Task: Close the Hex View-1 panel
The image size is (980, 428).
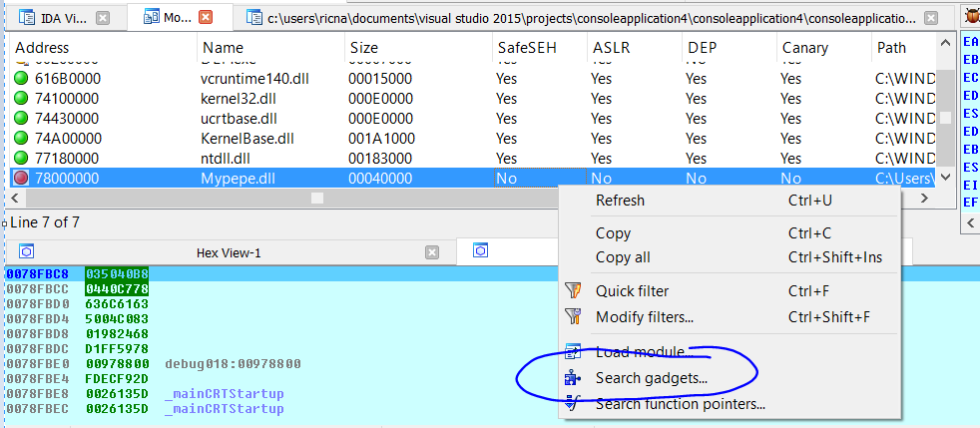Action: 431,252
